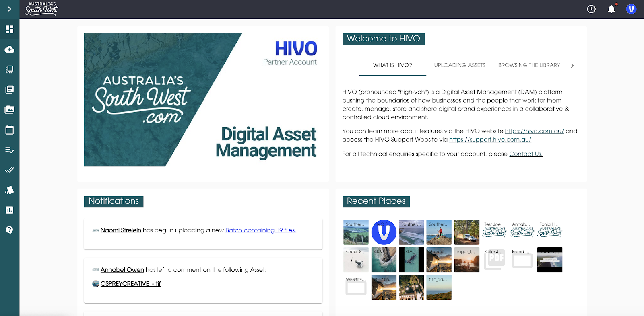Switch to the UPLOADING ASSETS tab
The width and height of the screenshot is (644, 316).
click(x=460, y=65)
